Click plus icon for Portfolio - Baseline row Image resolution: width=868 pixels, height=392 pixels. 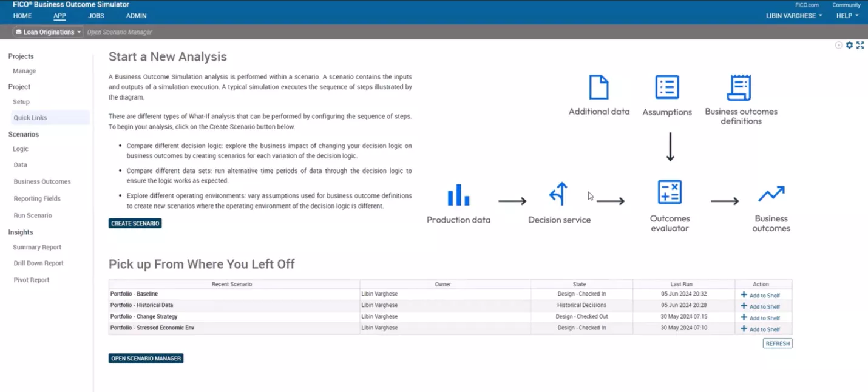click(x=744, y=294)
